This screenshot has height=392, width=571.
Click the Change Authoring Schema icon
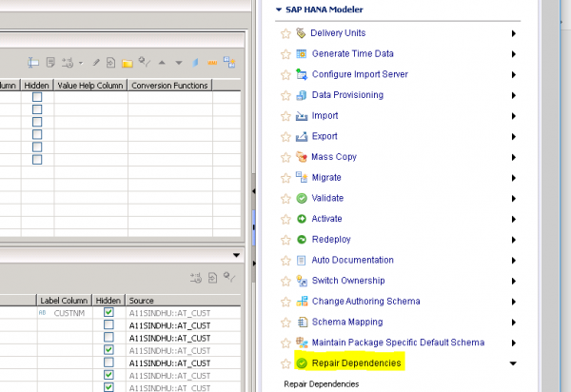pos(302,302)
